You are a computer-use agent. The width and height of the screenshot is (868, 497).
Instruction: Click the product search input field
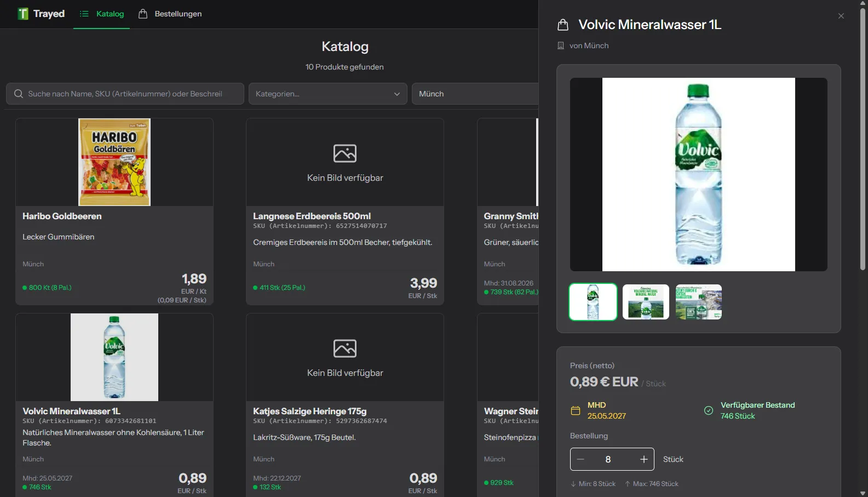[x=125, y=94]
